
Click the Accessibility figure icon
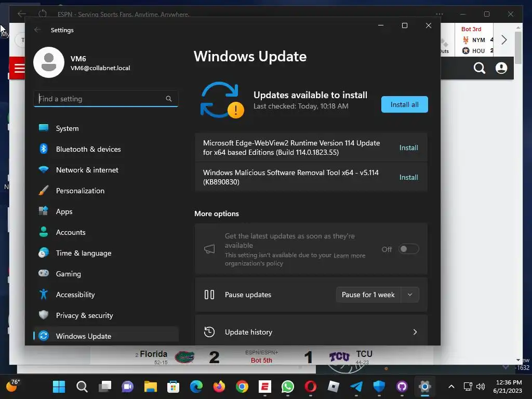click(x=44, y=294)
